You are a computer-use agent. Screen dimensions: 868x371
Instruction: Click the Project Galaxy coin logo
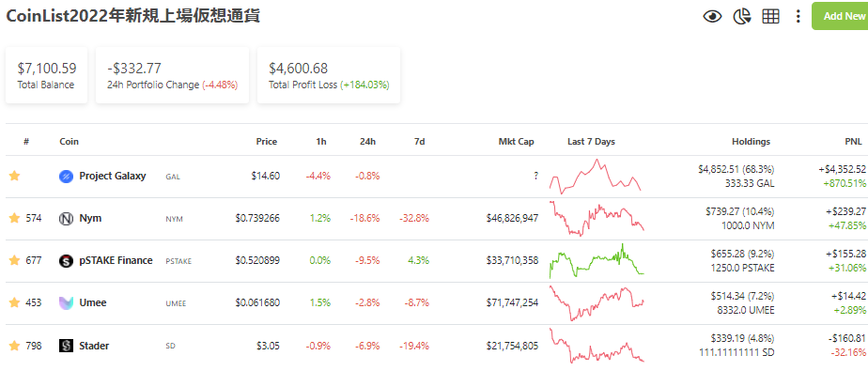[66, 177]
